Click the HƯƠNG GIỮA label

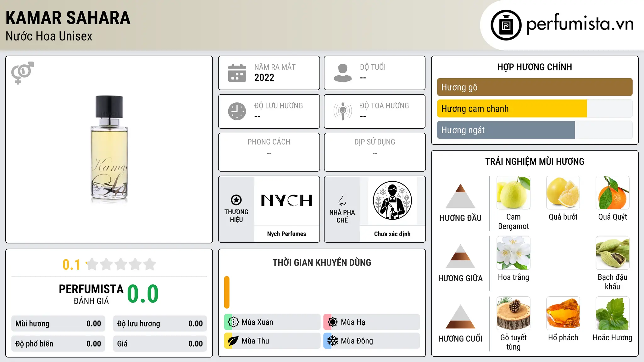click(460, 278)
